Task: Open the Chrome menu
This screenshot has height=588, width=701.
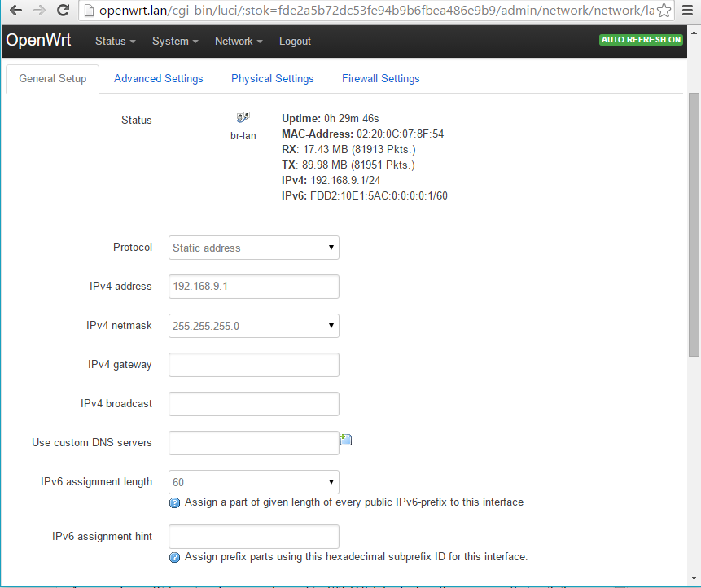Action: click(688, 11)
